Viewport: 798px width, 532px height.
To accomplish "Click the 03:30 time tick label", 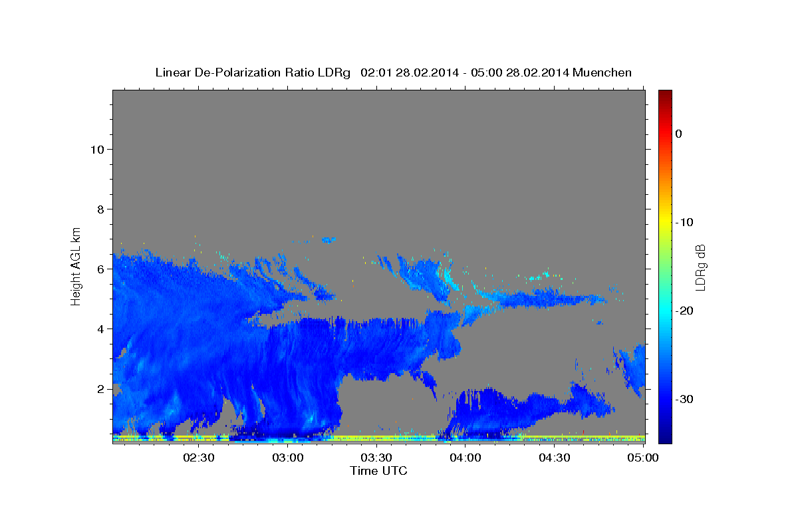I will [x=376, y=458].
